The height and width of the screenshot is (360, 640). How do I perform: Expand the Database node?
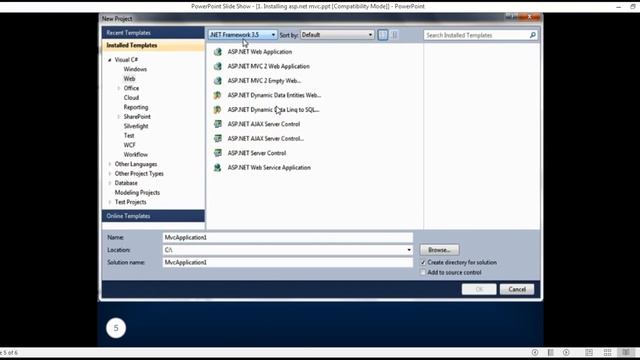109,183
